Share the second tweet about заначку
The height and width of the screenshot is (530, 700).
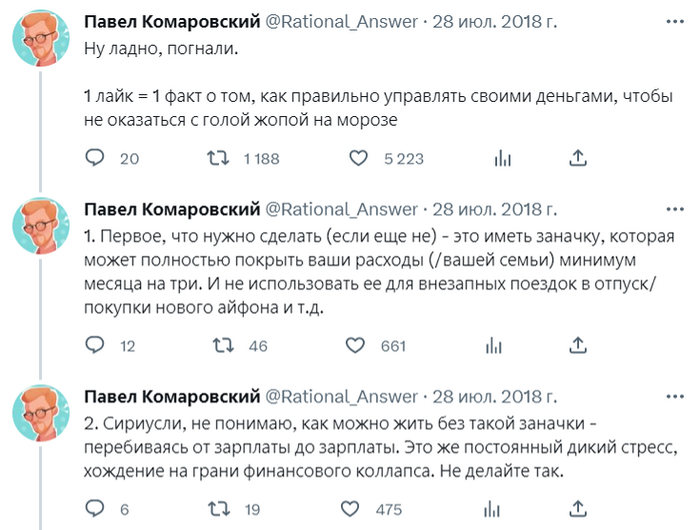577,345
